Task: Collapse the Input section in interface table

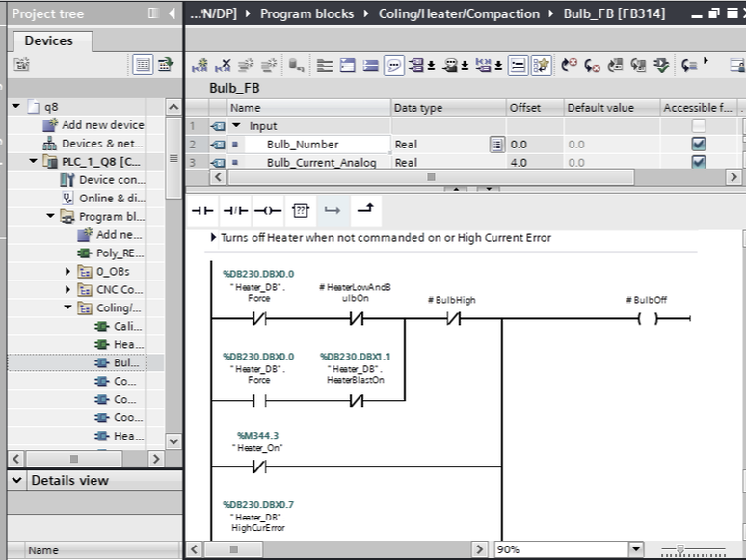Action: [237, 126]
